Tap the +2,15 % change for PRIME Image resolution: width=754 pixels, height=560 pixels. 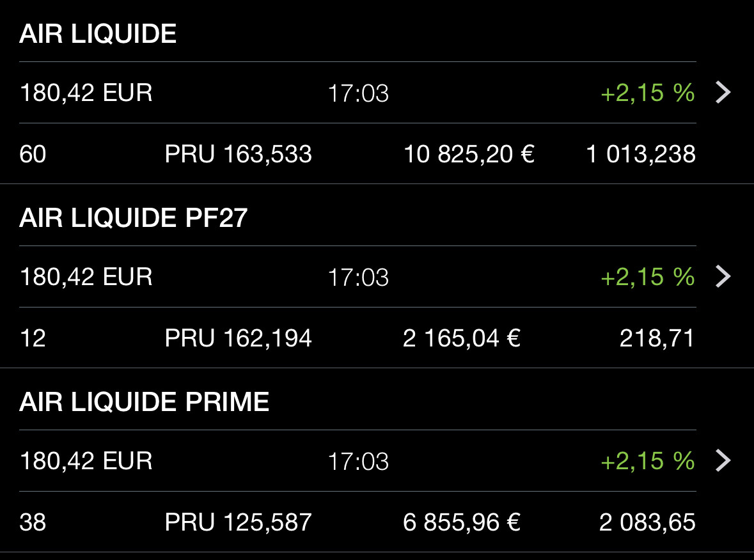[x=647, y=460]
